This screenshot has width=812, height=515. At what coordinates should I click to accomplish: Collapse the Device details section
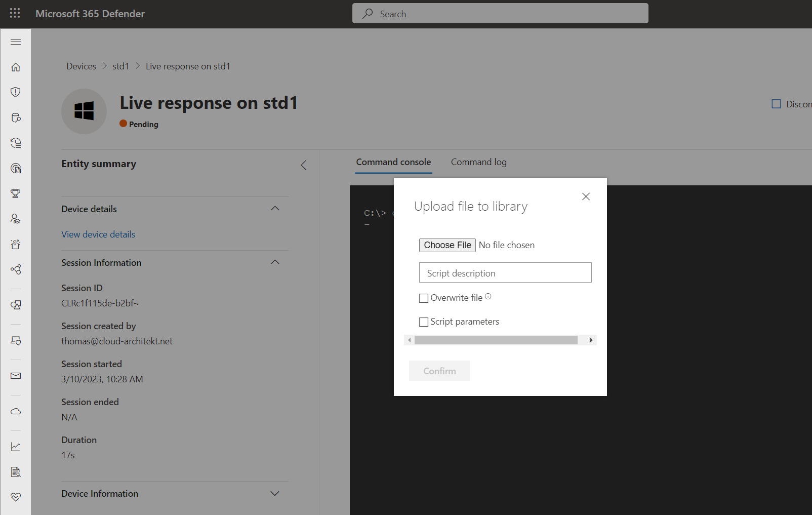click(x=275, y=209)
